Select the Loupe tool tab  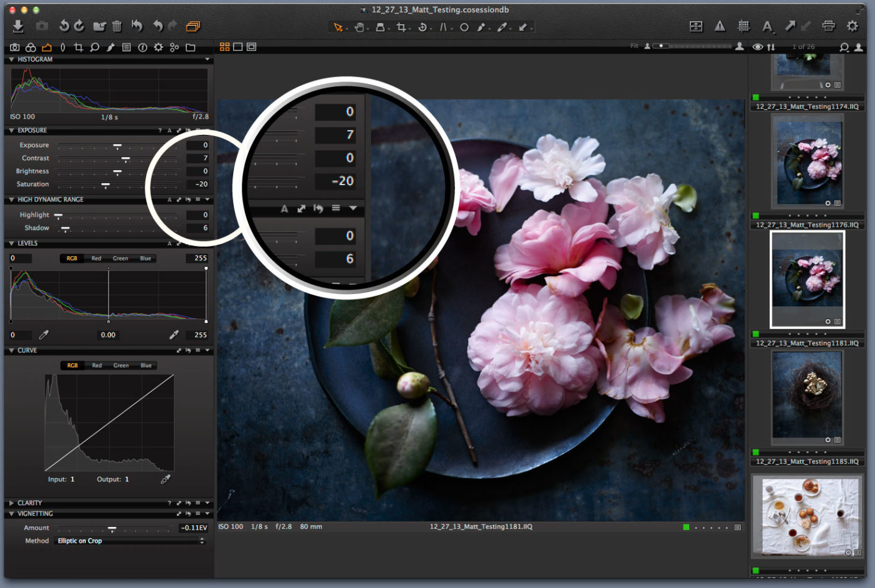tap(94, 47)
